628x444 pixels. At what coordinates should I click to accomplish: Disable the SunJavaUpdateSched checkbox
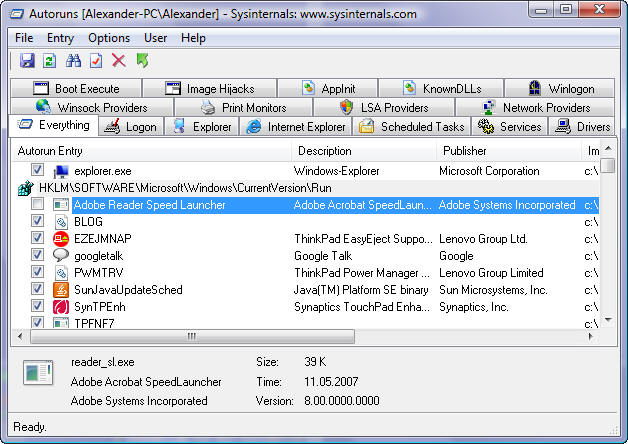pos(37,288)
